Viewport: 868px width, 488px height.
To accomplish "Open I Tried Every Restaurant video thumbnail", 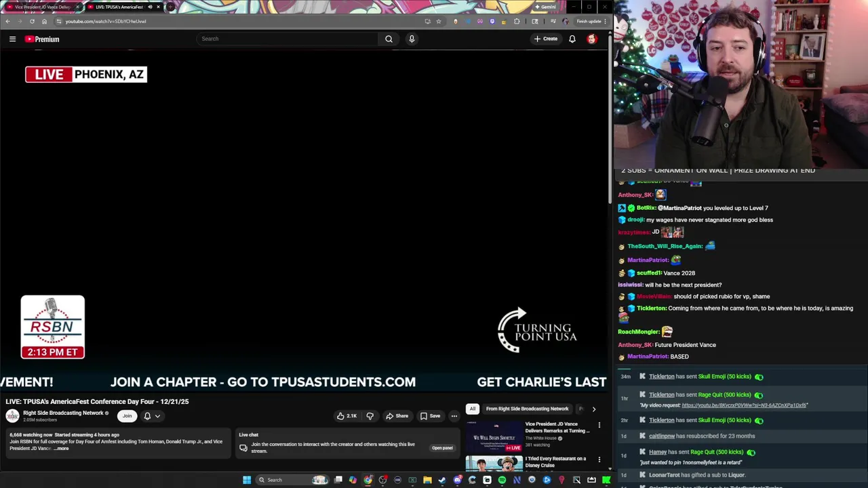I will point(494,464).
